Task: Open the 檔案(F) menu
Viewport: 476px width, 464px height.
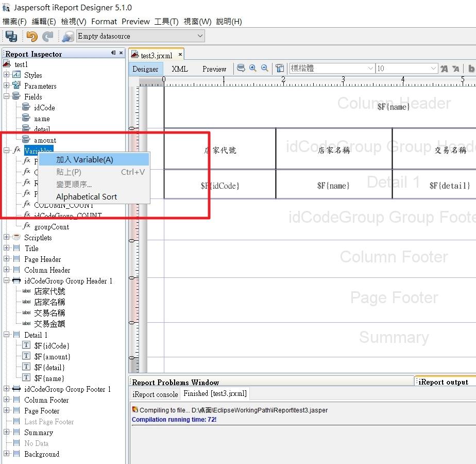Action: pos(14,22)
